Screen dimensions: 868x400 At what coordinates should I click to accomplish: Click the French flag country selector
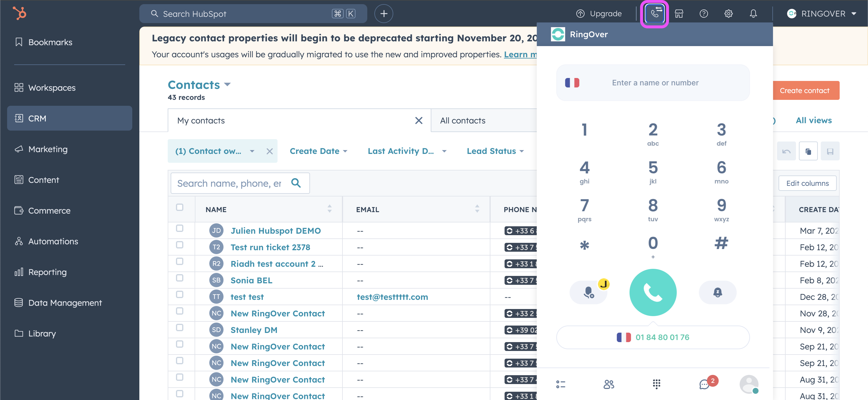572,83
